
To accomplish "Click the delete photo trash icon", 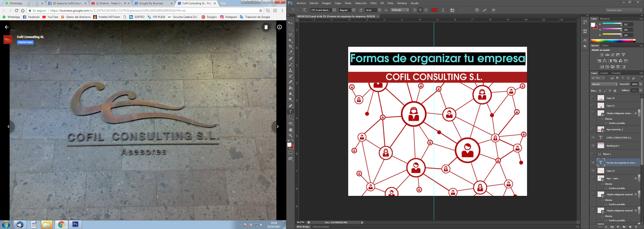I will pyautogui.click(x=266, y=27).
